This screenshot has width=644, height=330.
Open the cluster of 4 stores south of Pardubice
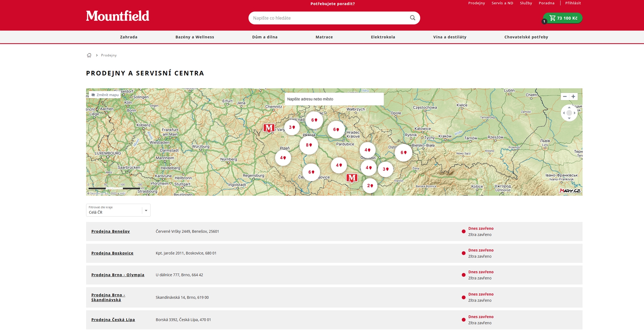pos(339,165)
